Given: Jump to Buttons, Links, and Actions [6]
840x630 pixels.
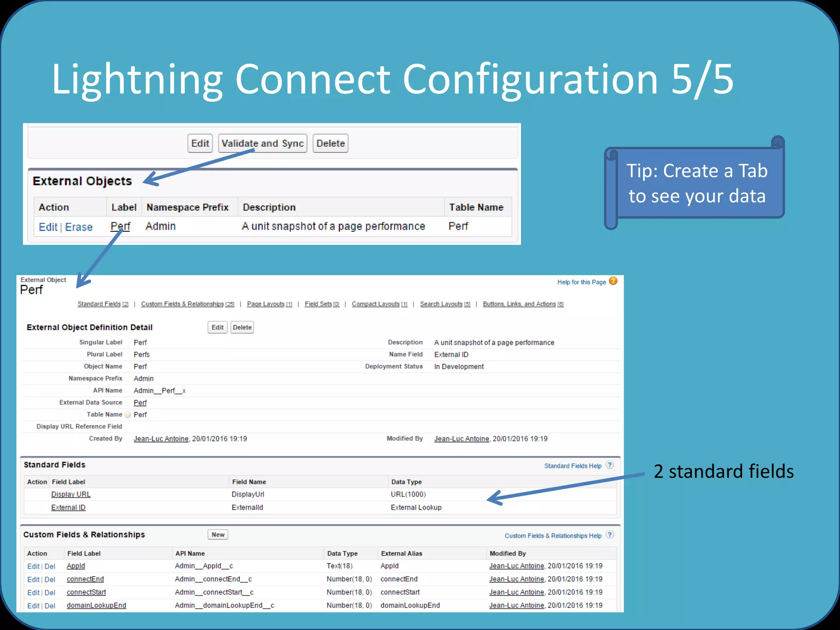Looking at the screenshot, I should pyautogui.click(x=523, y=304).
